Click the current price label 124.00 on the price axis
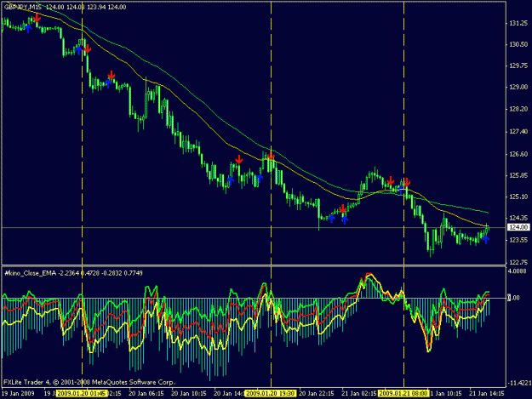 (518, 227)
